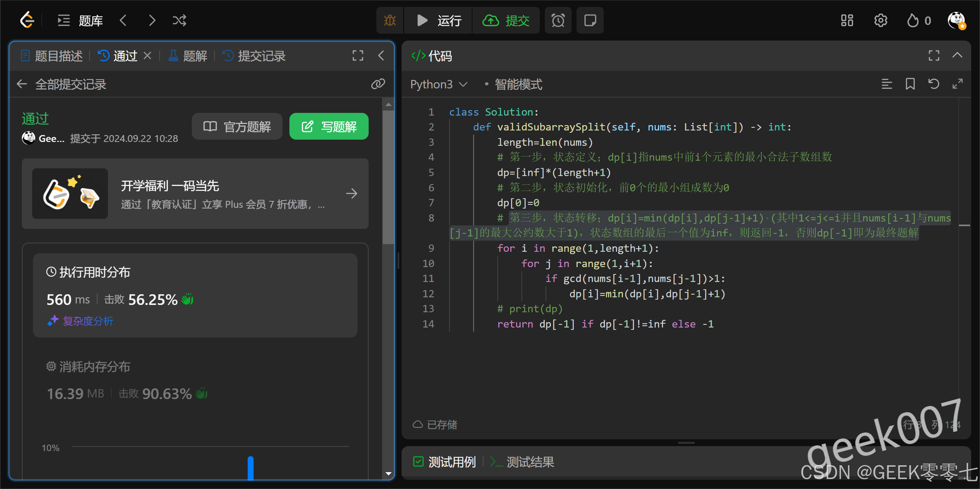Image resolution: width=980 pixels, height=489 pixels.
Task: Copy submission link chain icon
Action: tap(378, 84)
